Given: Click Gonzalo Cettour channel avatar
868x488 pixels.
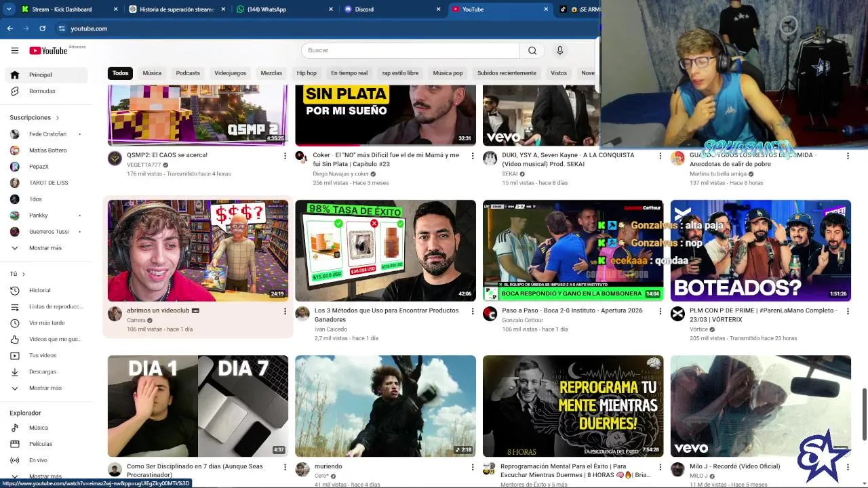Looking at the screenshot, I should pyautogui.click(x=490, y=314).
